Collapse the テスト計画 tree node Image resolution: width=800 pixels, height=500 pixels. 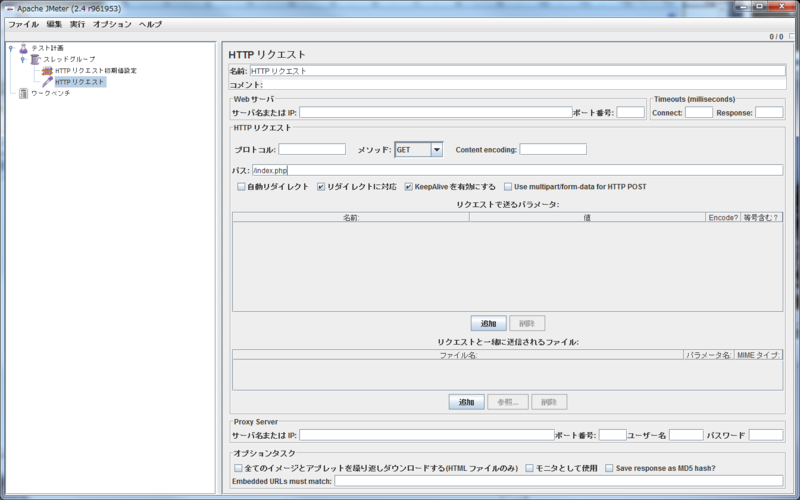pos(11,48)
